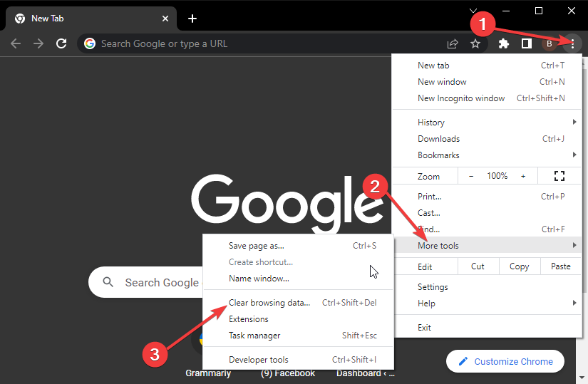Click the Edit label in menu
This screenshot has height=384, width=588.
click(x=425, y=267)
